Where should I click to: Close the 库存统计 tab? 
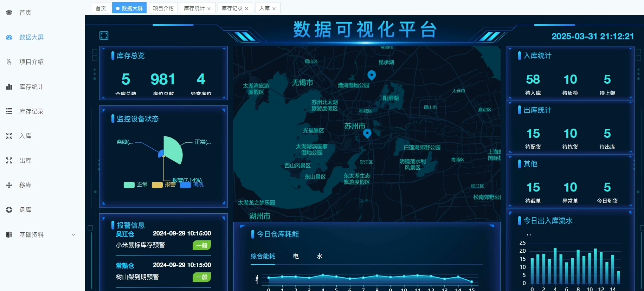tap(209, 8)
